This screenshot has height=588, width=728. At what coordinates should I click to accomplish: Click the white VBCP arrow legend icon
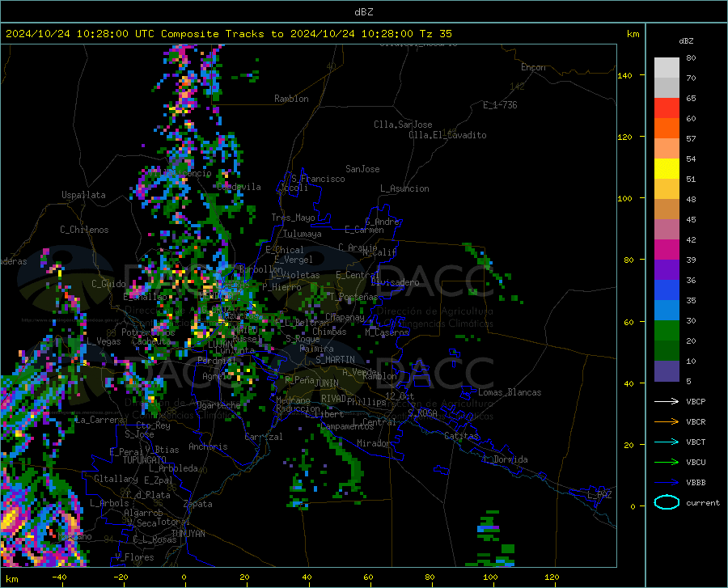[667, 401]
